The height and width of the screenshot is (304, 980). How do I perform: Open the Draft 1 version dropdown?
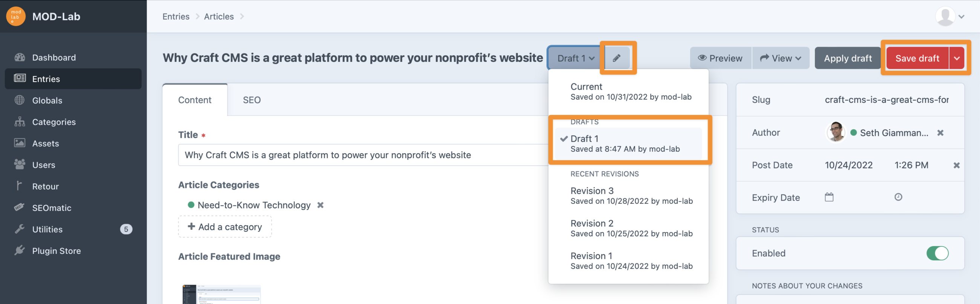(x=576, y=58)
